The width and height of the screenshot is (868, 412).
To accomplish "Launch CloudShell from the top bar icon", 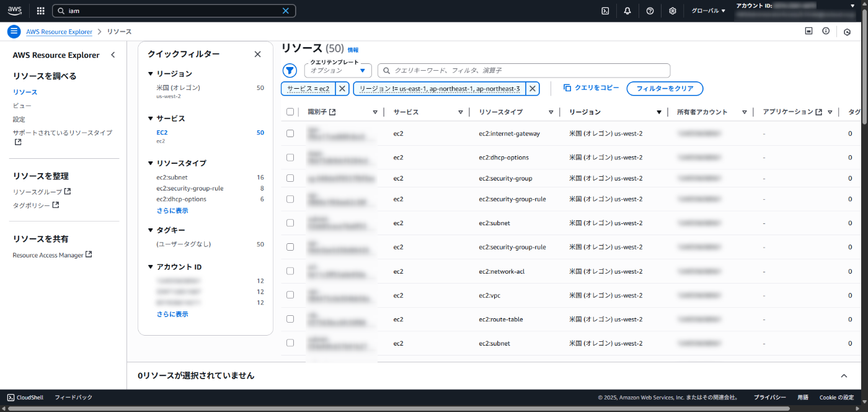I will [x=605, y=11].
